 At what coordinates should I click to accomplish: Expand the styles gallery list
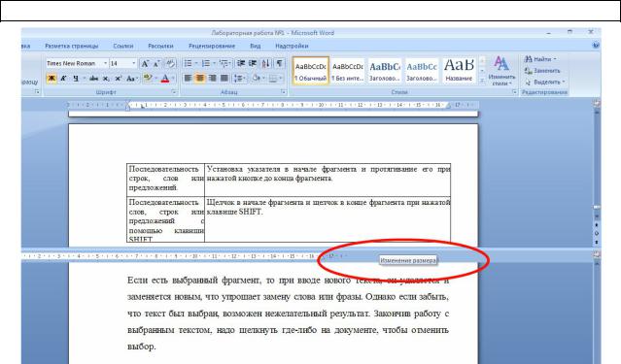click(x=482, y=81)
